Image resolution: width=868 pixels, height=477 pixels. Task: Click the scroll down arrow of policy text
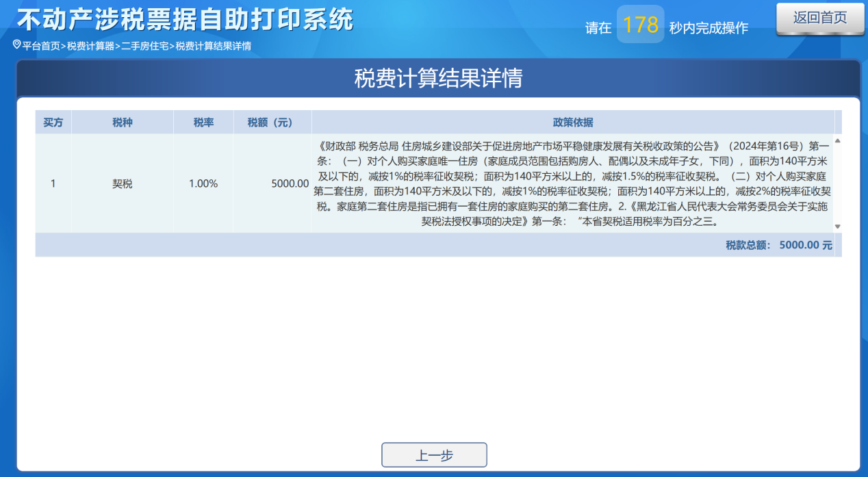[x=837, y=227]
